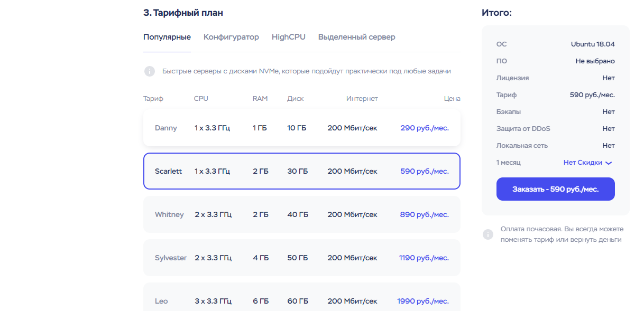This screenshot has height=311, width=644.
Task: Expand the discount dropdown chevron
Action: click(609, 163)
